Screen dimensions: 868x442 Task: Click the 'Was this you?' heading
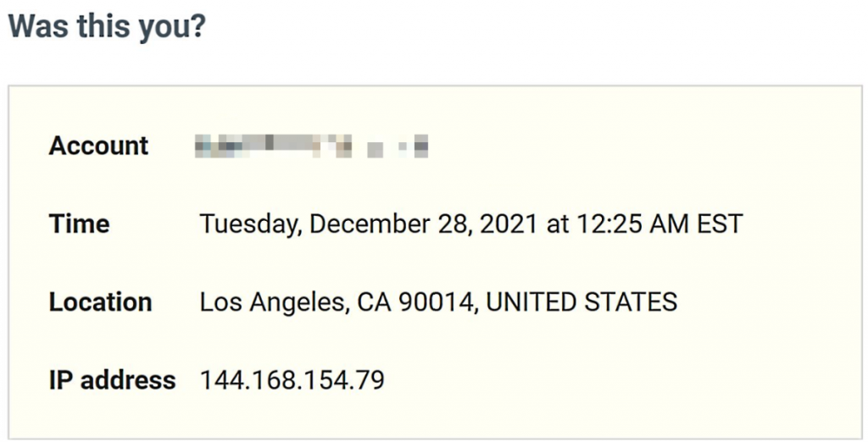coord(107,26)
